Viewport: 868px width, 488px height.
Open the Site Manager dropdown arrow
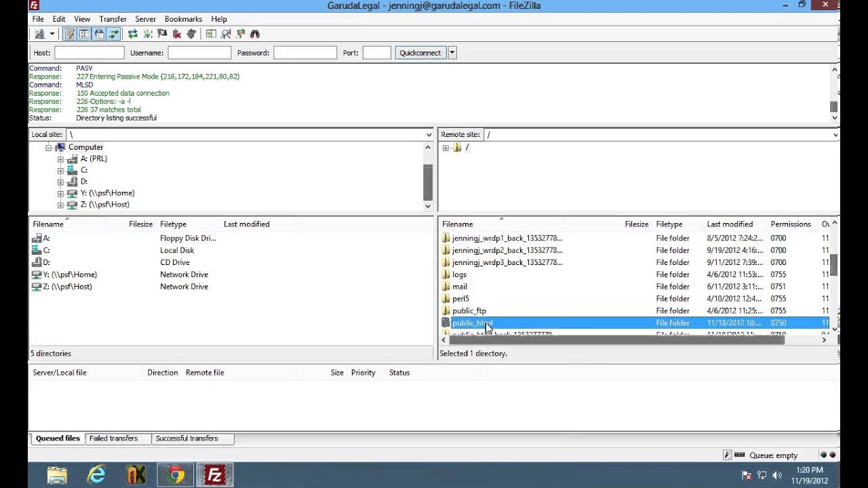tap(52, 34)
